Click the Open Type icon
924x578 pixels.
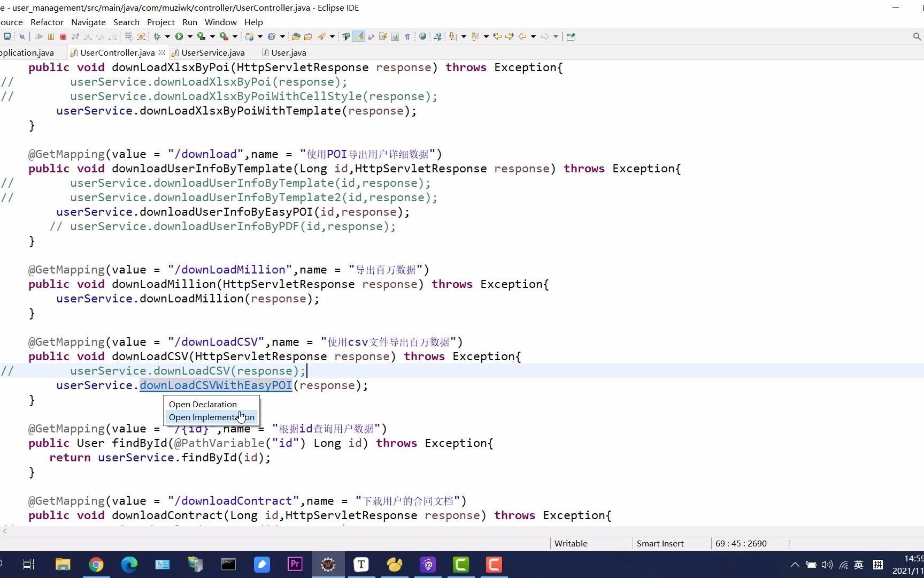pos(296,36)
